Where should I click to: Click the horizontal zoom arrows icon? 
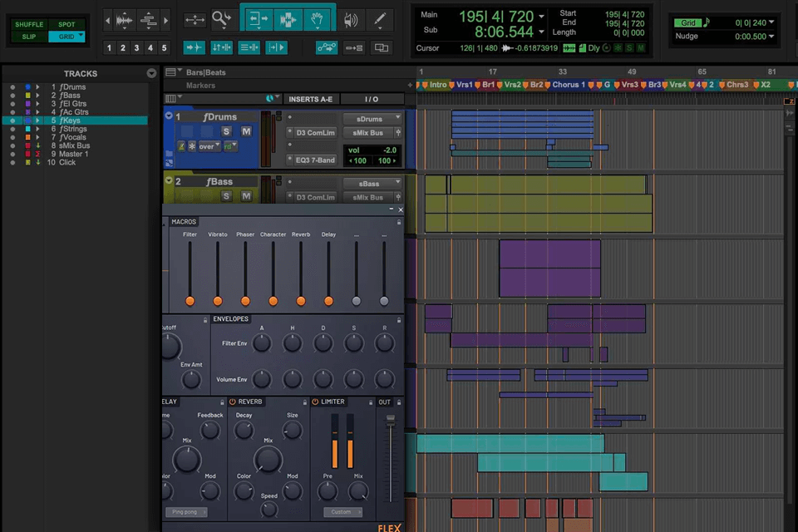[195, 18]
